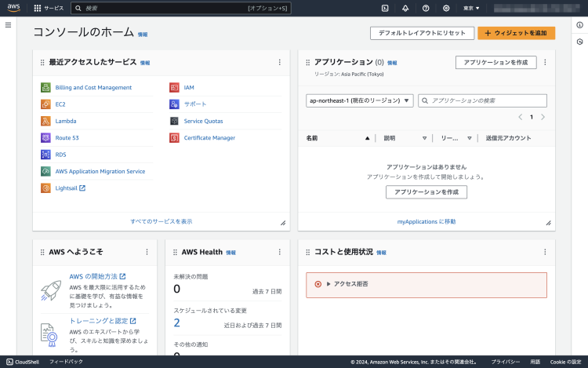Open the トレーニングと認定 link
The width and height of the screenshot is (588, 368).
[x=103, y=321]
